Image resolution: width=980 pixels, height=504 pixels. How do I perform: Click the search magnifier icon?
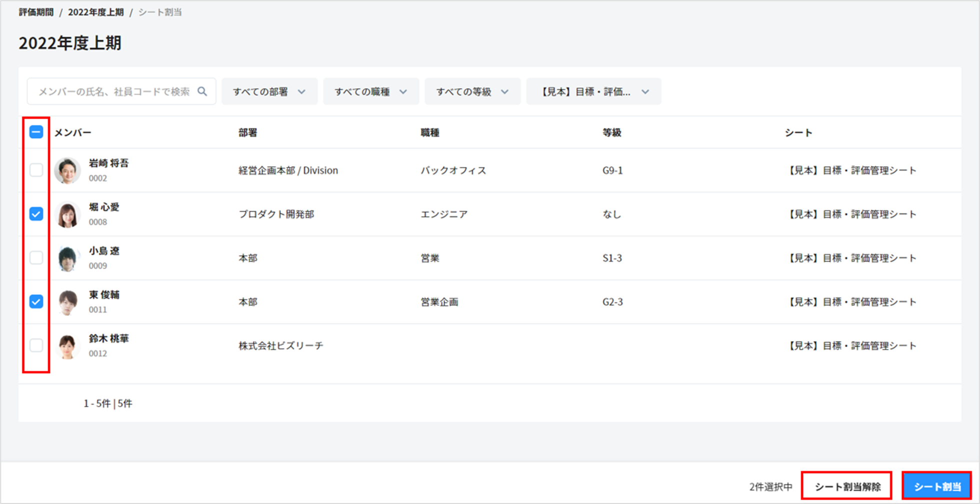click(202, 91)
